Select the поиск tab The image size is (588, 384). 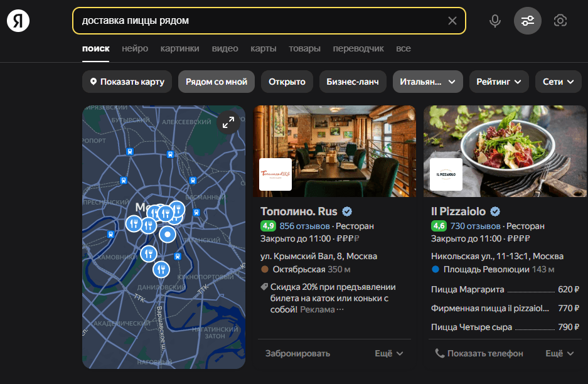pyautogui.click(x=96, y=48)
